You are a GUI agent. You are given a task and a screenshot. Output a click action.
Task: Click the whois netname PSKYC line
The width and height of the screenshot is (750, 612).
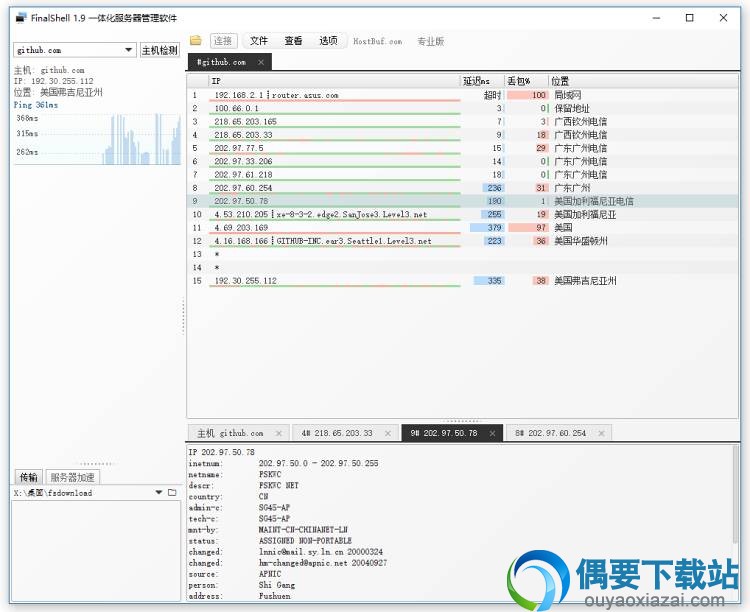tap(235, 474)
